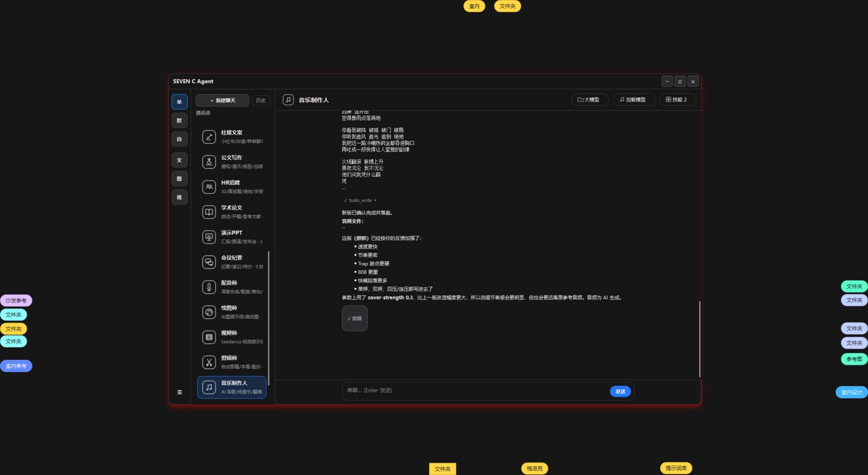Click the 音乐制作人 icon in the contact list

(x=209, y=387)
